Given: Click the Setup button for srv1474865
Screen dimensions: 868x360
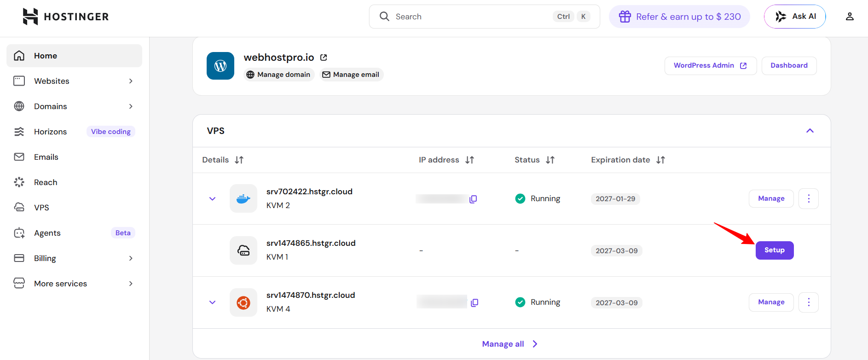Looking at the screenshot, I should (775, 250).
